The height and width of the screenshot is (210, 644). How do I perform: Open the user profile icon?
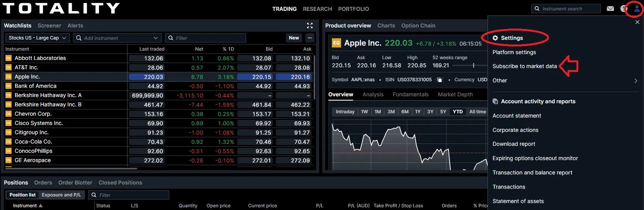pyautogui.click(x=637, y=9)
